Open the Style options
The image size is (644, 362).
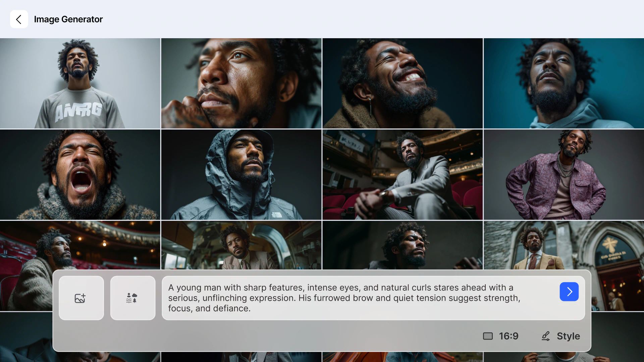(561, 336)
